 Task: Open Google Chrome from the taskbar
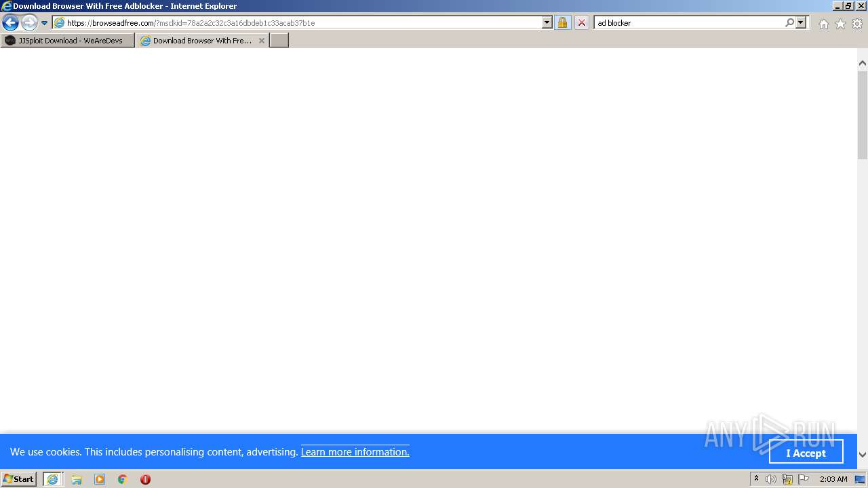point(123,479)
